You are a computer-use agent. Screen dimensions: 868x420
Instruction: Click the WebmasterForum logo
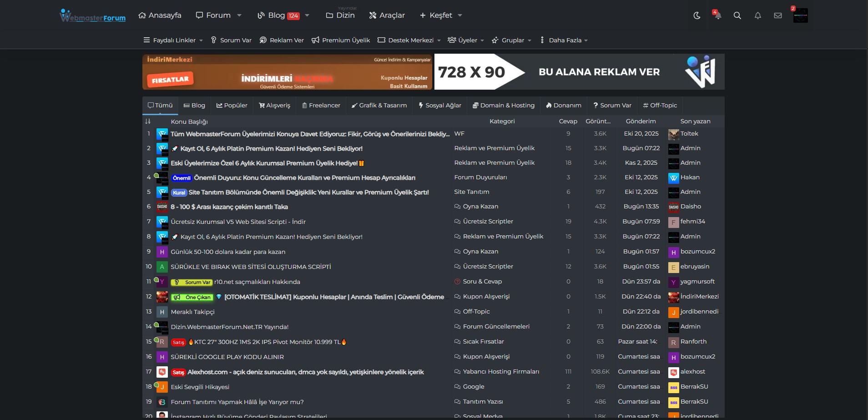click(93, 16)
